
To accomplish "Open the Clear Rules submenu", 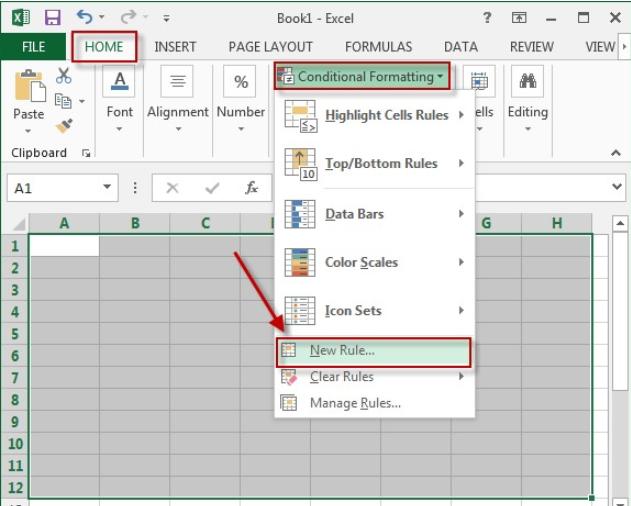I will tap(374, 377).
